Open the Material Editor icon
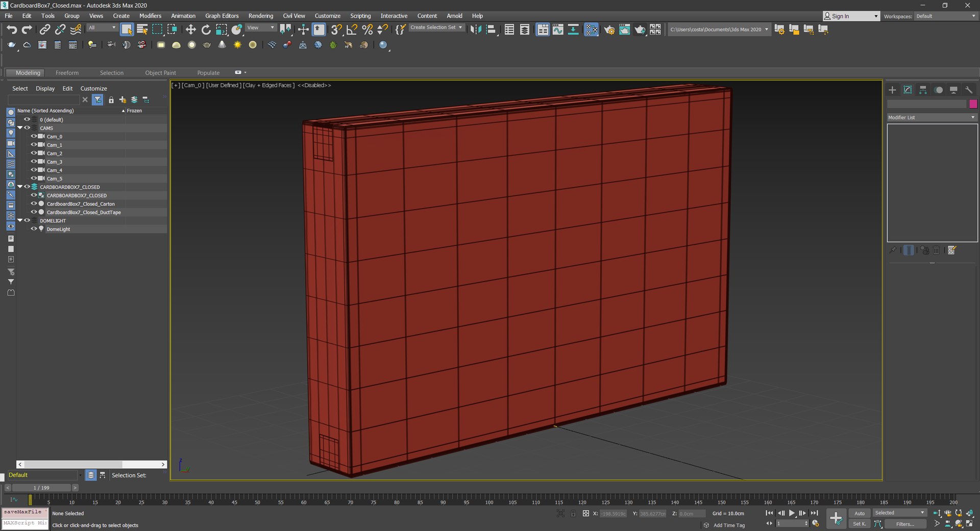Image resolution: width=980 pixels, height=531 pixels. 592,30
